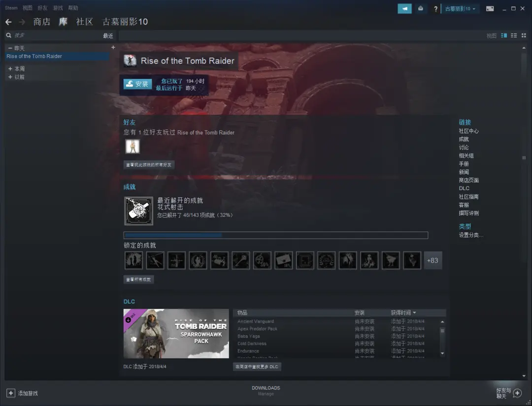Select Rise of the Tomb Raider in sidebar
This screenshot has height=406, width=532.
click(57, 56)
